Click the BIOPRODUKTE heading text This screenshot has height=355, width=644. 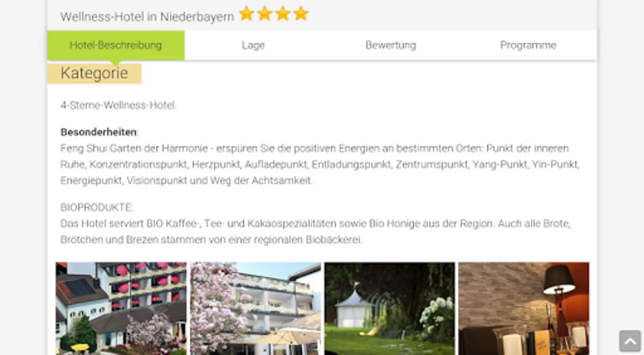click(97, 207)
